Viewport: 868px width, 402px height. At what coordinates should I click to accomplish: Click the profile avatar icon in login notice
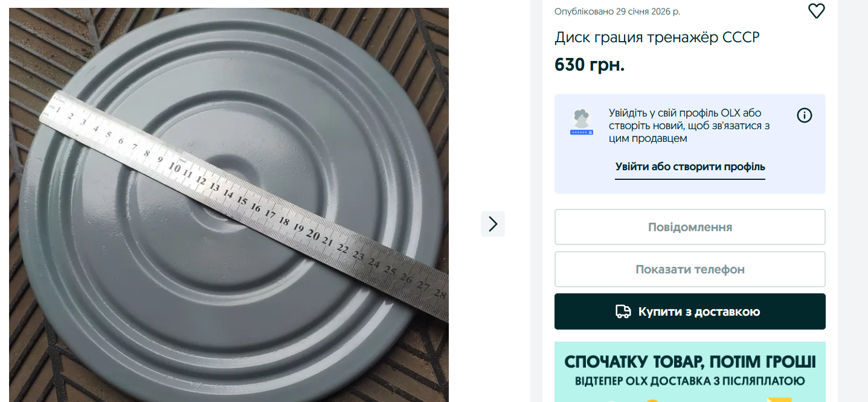click(x=582, y=122)
